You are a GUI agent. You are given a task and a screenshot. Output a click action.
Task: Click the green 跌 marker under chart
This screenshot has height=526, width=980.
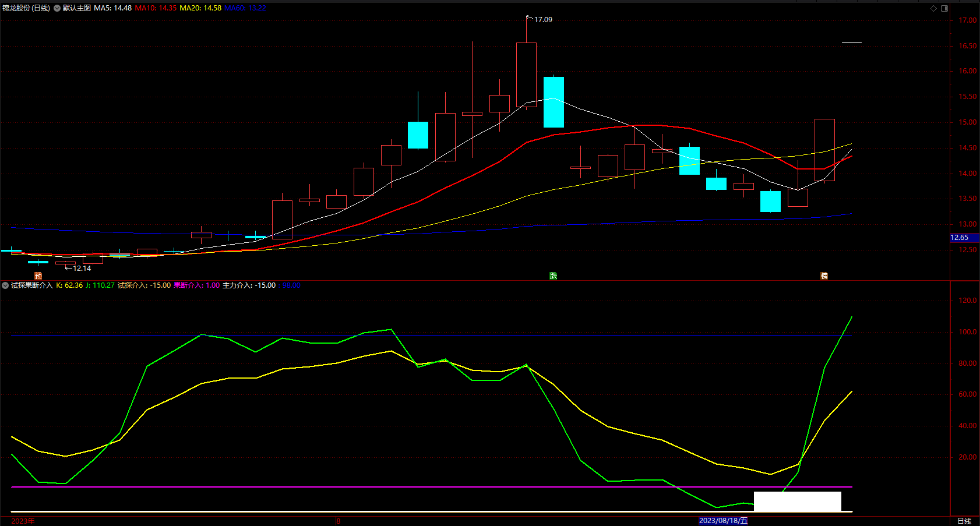pos(553,276)
